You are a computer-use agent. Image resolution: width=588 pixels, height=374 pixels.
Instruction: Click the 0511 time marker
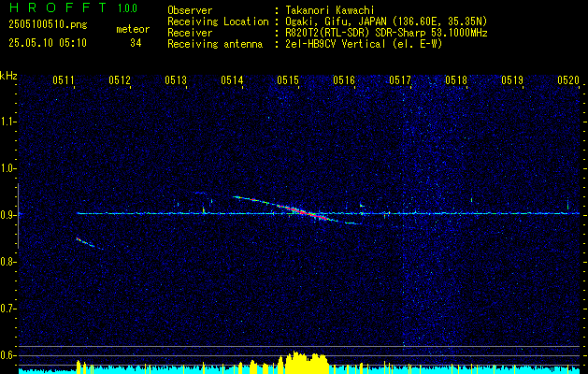(x=64, y=79)
